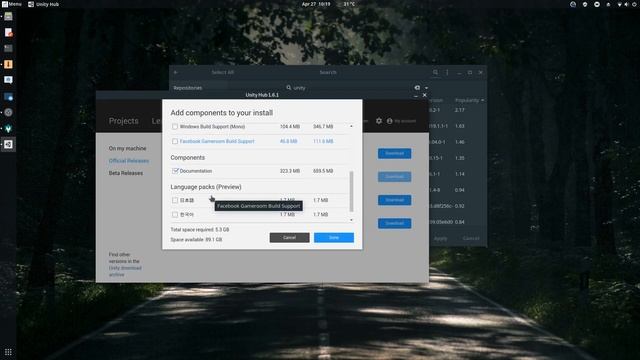Open the terminal icon in the dock

(x=8, y=48)
